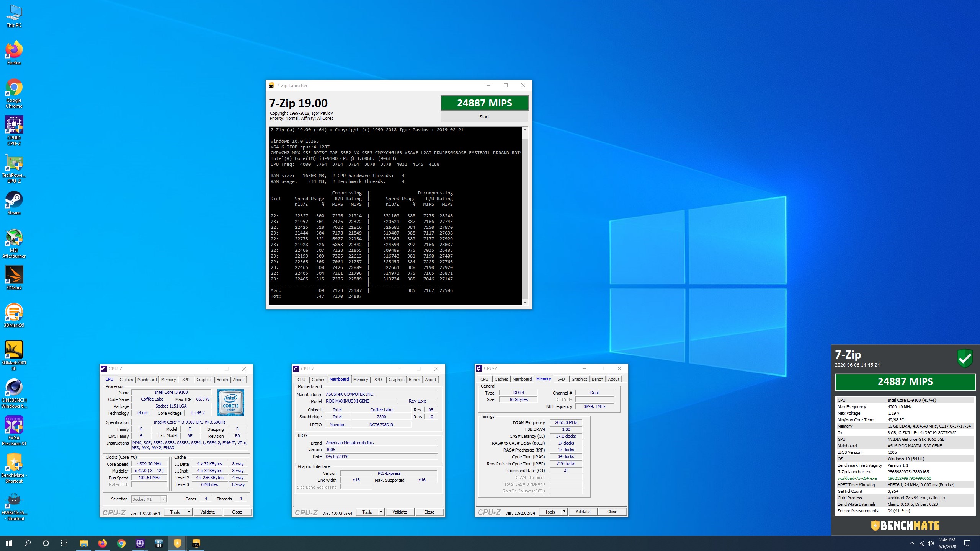The height and width of the screenshot is (551, 980).
Task: Open the volume control in system tray
Action: click(931, 543)
